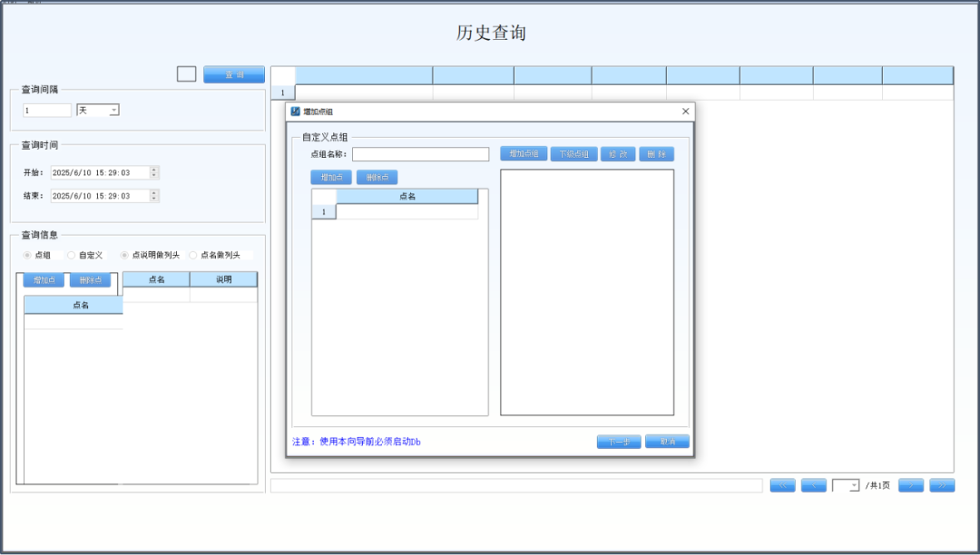Open the 天 interval unit dropdown
The width and height of the screenshot is (980, 555).
pyautogui.click(x=113, y=111)
